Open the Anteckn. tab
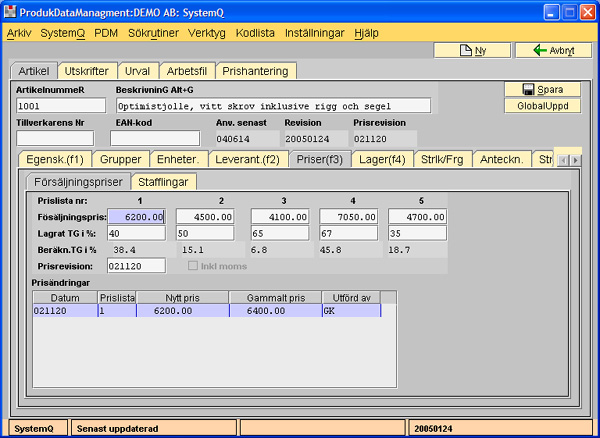600x438 pixels. [502, 159]
